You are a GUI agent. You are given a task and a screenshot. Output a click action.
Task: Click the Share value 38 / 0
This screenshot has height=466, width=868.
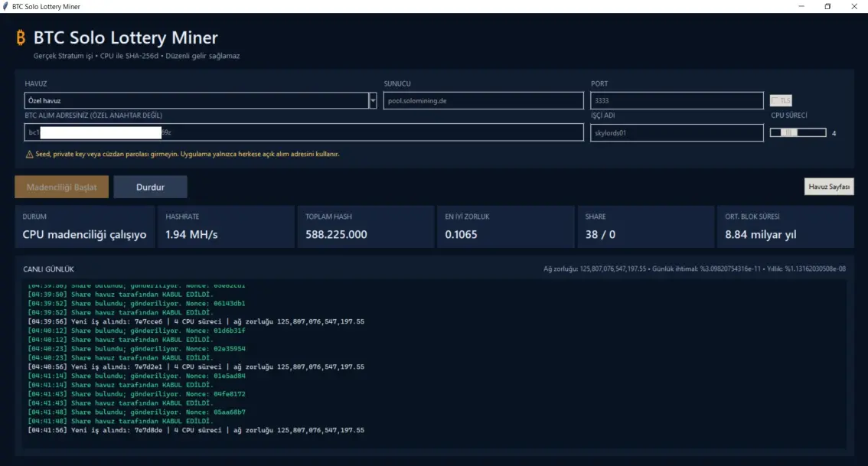[600, 235]
